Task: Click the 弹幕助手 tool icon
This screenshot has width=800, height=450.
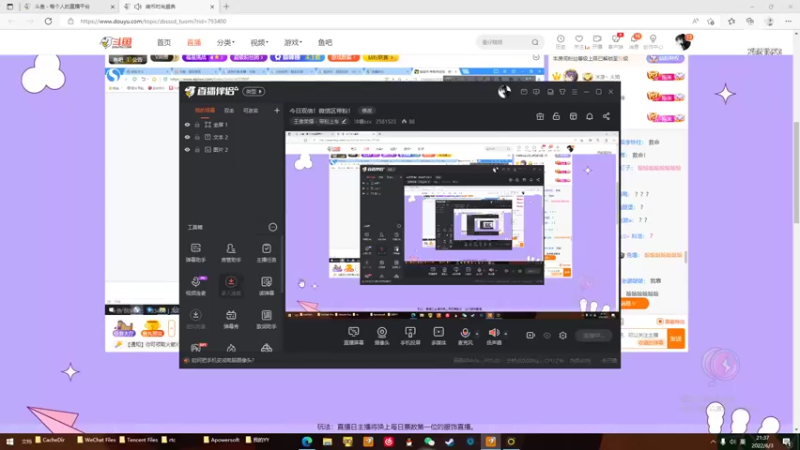Action: coord(195,248)
